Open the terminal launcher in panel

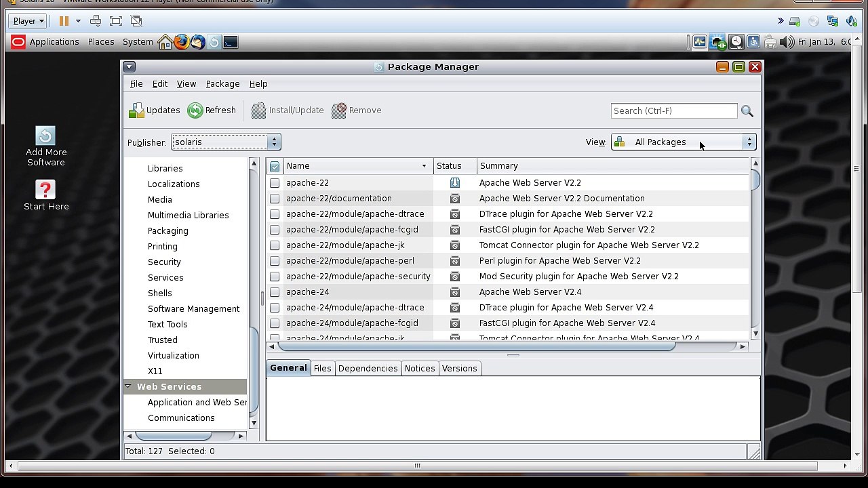point(230,42)
